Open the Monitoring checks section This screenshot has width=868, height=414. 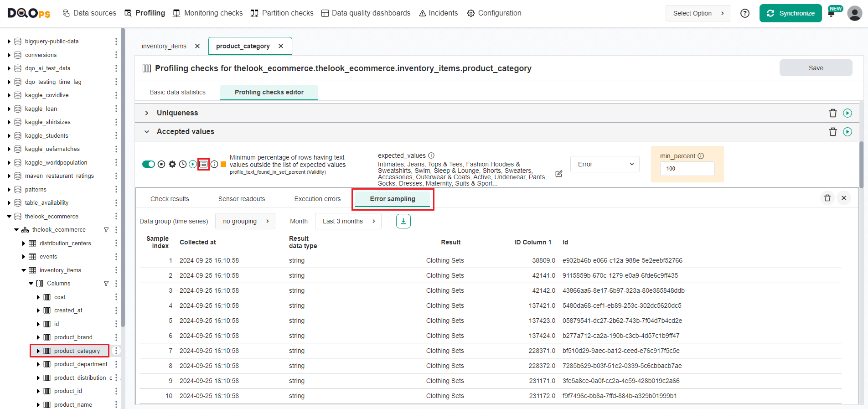[208, 13]
